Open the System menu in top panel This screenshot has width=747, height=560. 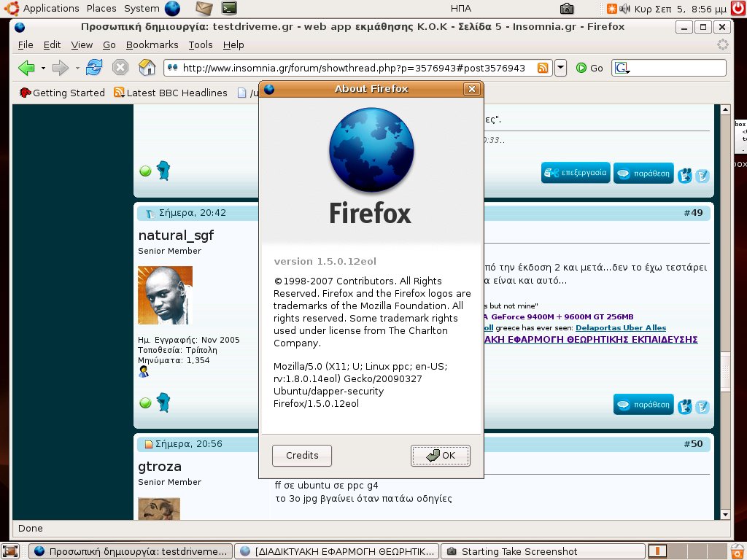tap(142, 9)
